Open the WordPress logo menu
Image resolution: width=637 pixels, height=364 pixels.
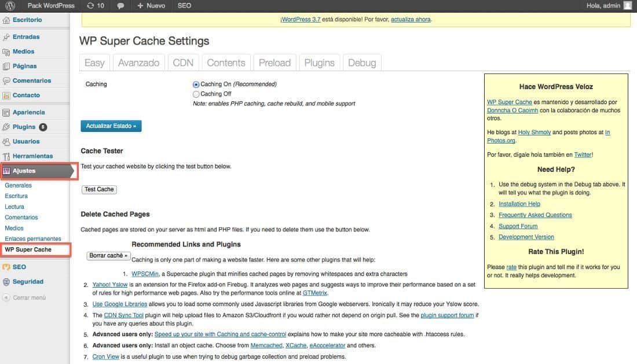coord(10,5)
